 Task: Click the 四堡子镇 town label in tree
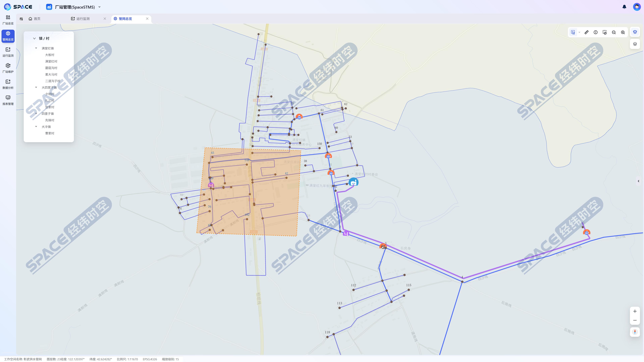click(47, 114)
